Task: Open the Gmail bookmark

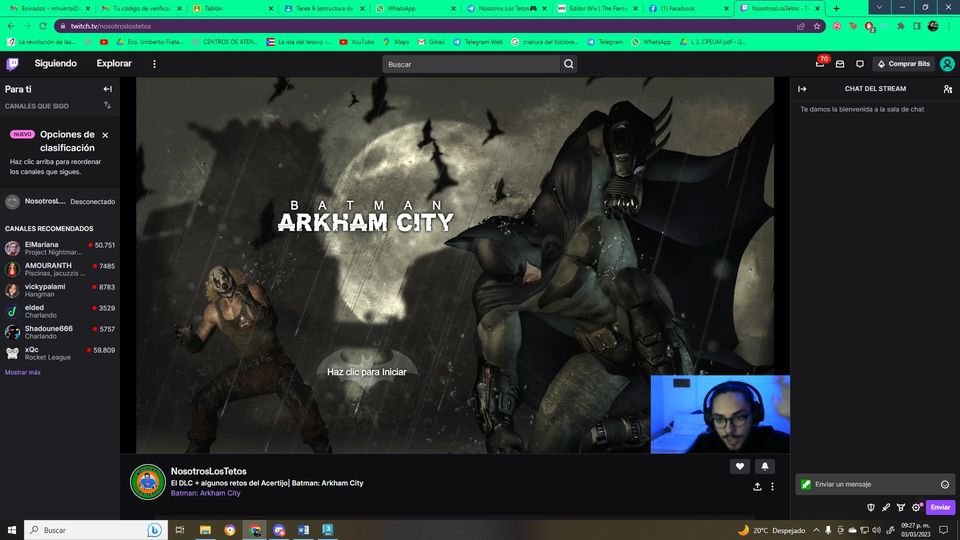Action: pyautogui.click(x=432, y=42)
